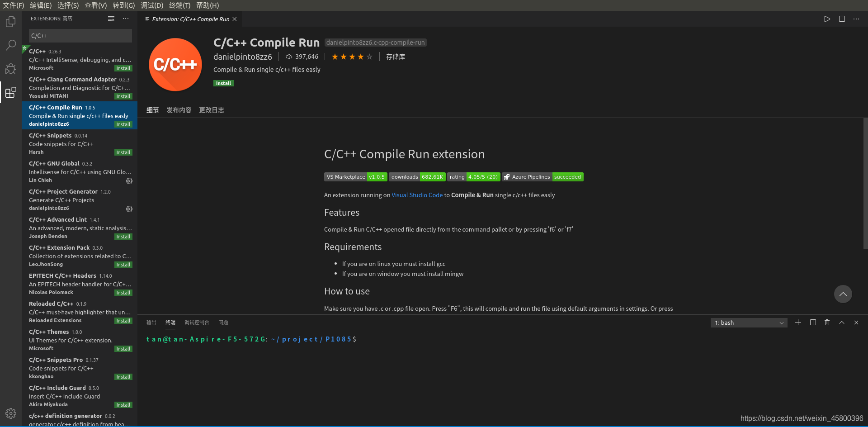868x427 pixels.
Task: Open the Debug view bug icon
Action: click(11, 69)
